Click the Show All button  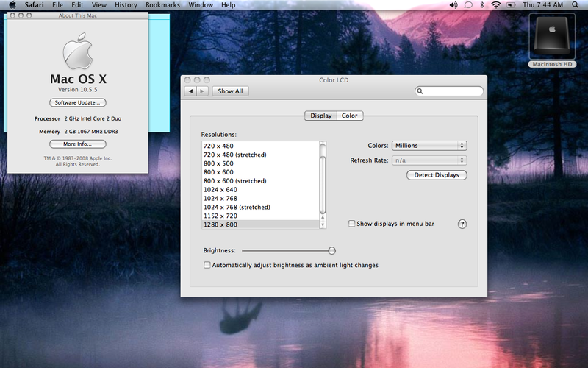230,91
